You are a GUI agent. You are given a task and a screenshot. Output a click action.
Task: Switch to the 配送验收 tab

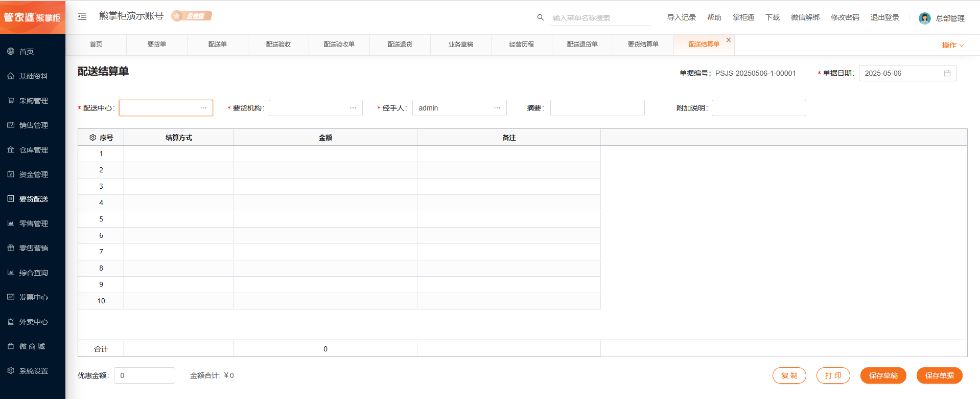click(278, 45)
